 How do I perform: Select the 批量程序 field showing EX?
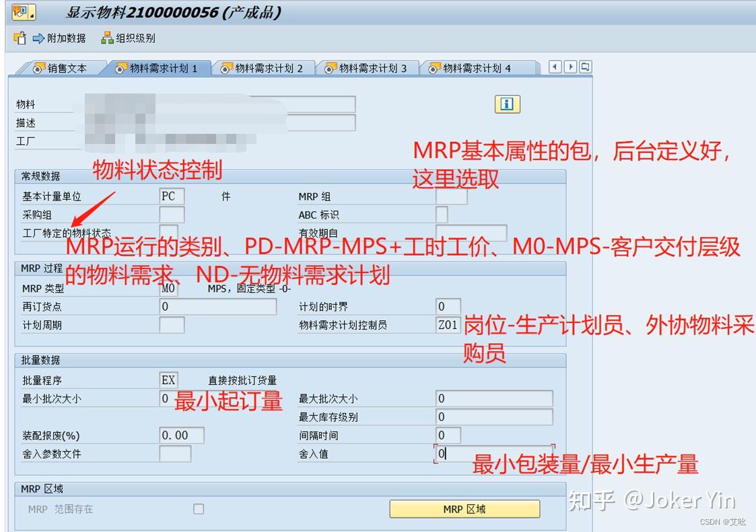(x=168, y=379)
